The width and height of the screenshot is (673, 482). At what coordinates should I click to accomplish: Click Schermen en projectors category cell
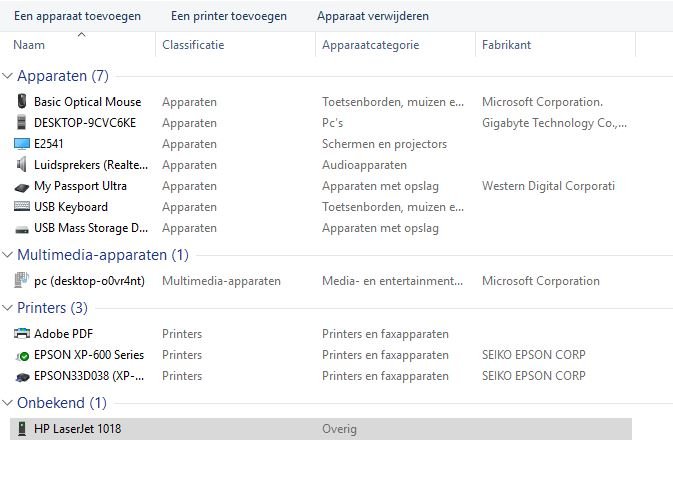tap(384, 144)
